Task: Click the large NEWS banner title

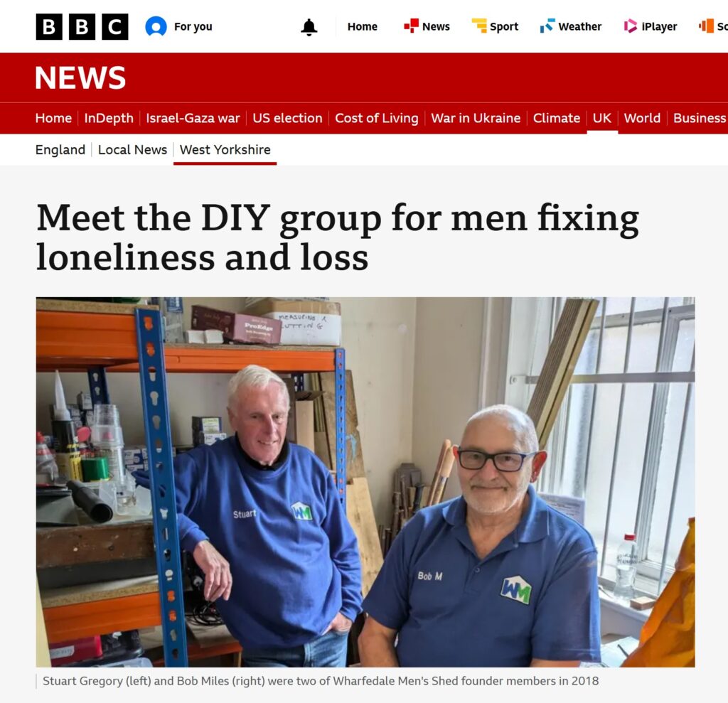Action: [80, 77]
